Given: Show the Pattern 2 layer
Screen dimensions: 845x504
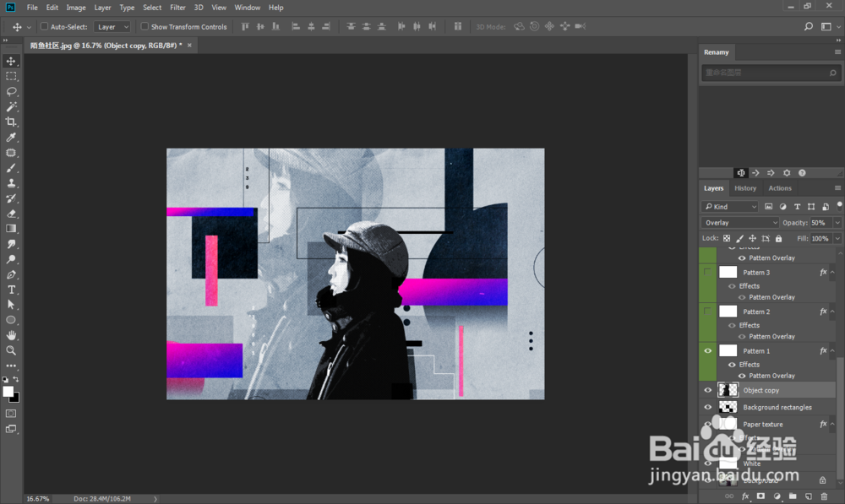Looking at the screenshot, I should tap(707, 312).
